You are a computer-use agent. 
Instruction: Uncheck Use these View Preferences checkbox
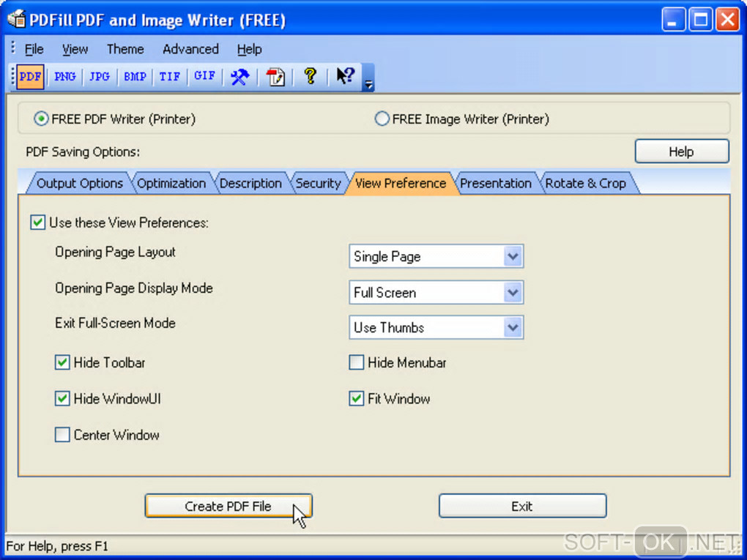tap(37, 223)
